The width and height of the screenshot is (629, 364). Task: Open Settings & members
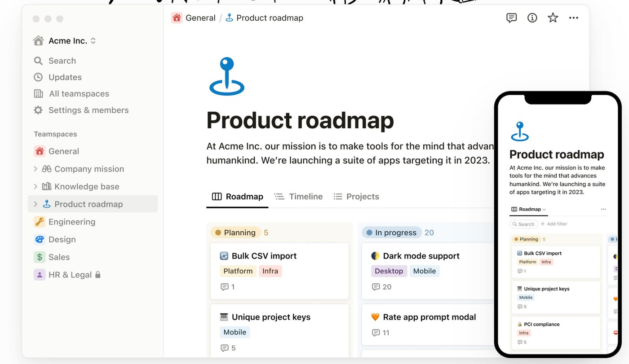(x=88, y=110)
